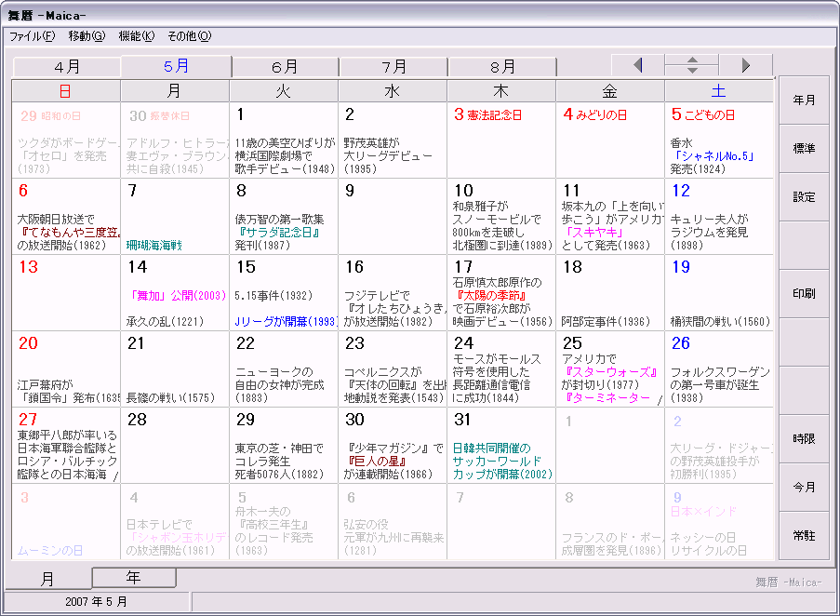Select May 4 みどりの日 cell
This screenshot has height=616, width=840.
click(610, 141)
